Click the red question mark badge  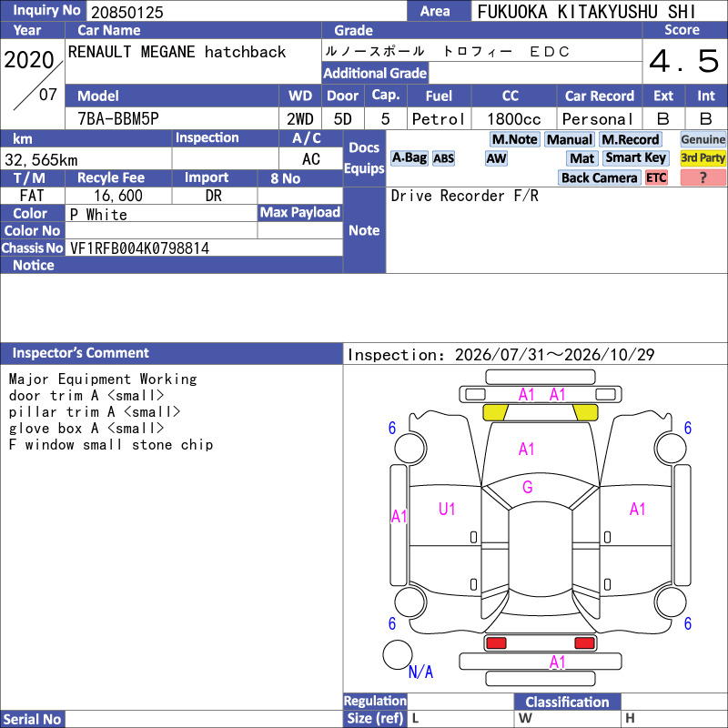tap(703, 177)
